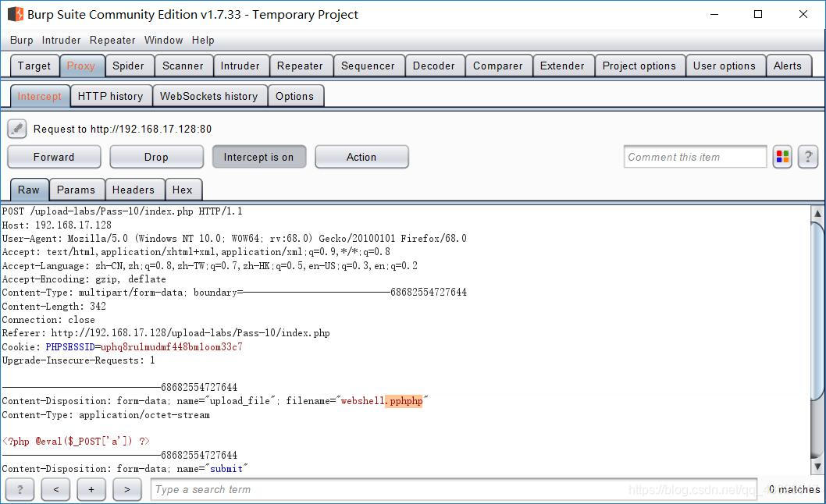Switch to the Target tab
Image resolution: width=826 pixels, height=504 pixels.
pyautogui.click(x=34, y=66)
